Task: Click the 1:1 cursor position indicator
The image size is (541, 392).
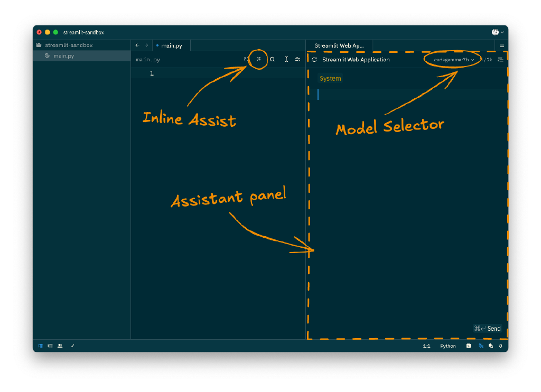Action: (427, 346)
